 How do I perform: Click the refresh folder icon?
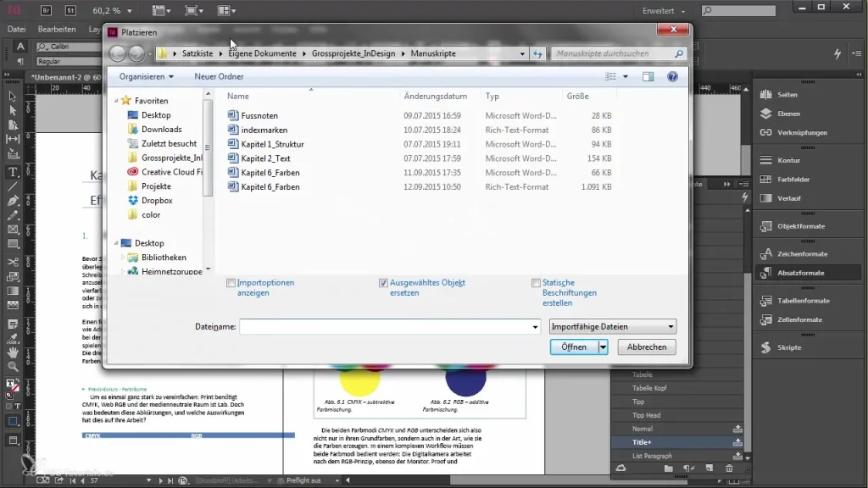537,53
